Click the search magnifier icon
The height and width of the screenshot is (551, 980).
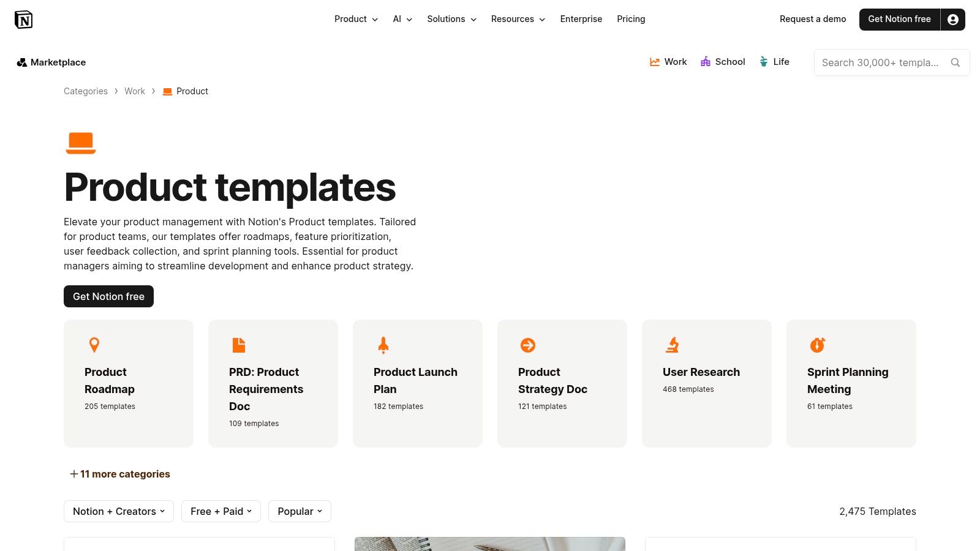955,62
